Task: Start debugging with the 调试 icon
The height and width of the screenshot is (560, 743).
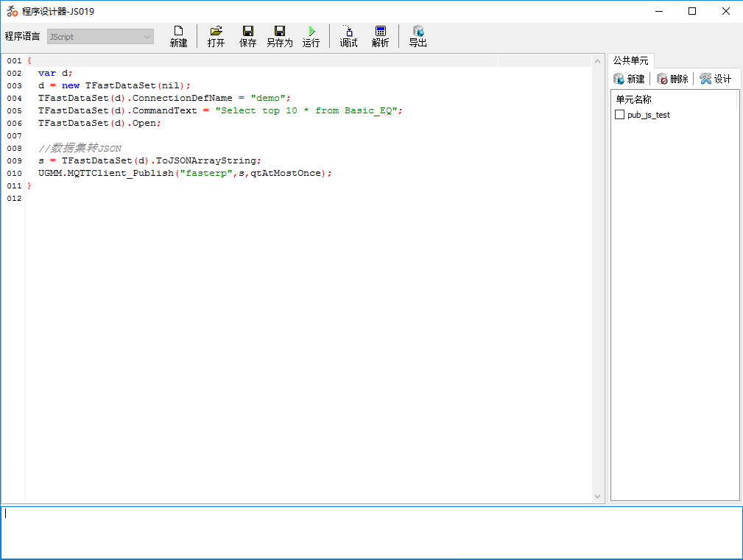Action: [348, 37]
